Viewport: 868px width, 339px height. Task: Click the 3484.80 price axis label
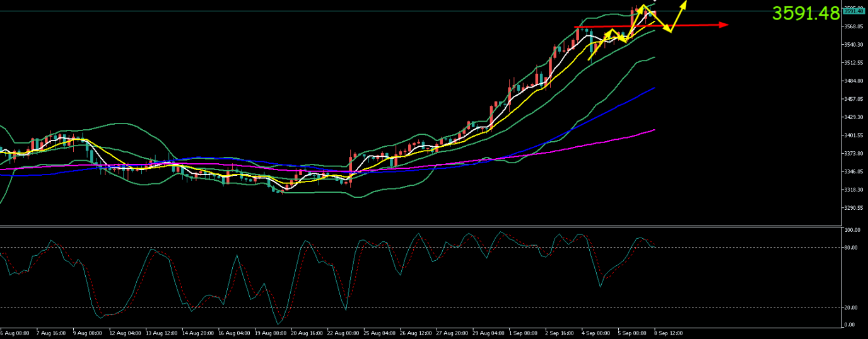[x=853, y=81]
